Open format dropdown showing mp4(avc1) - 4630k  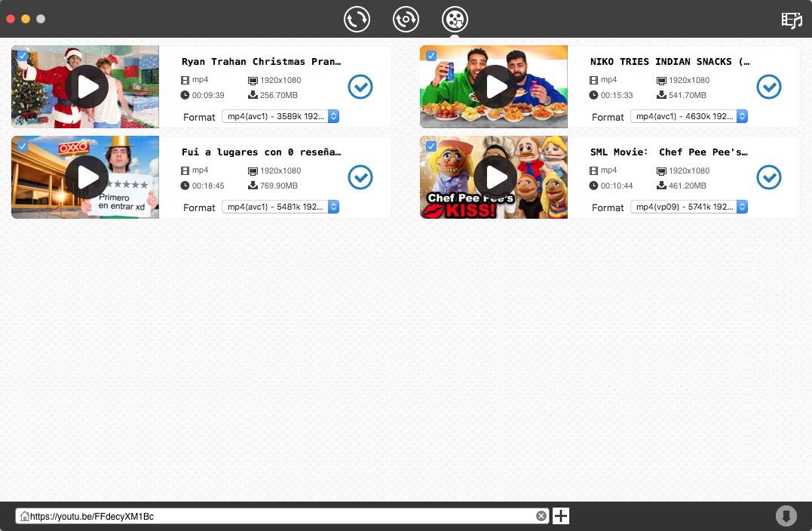pos(689,117)
